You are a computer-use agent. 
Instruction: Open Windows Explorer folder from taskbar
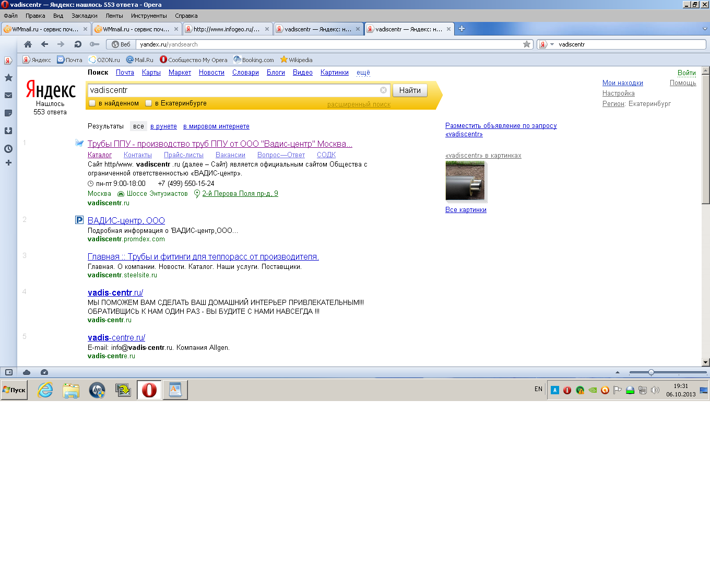coord(71,390)
